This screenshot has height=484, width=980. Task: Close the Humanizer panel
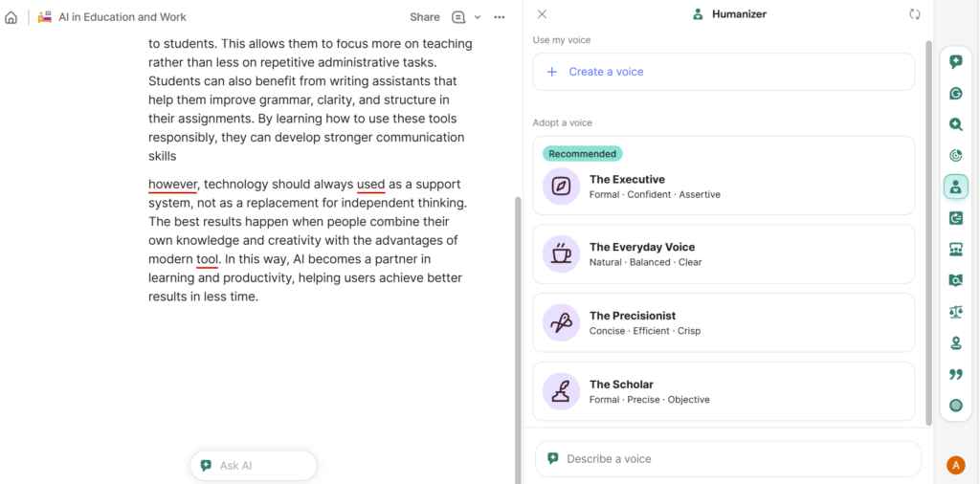click(542, 14)
